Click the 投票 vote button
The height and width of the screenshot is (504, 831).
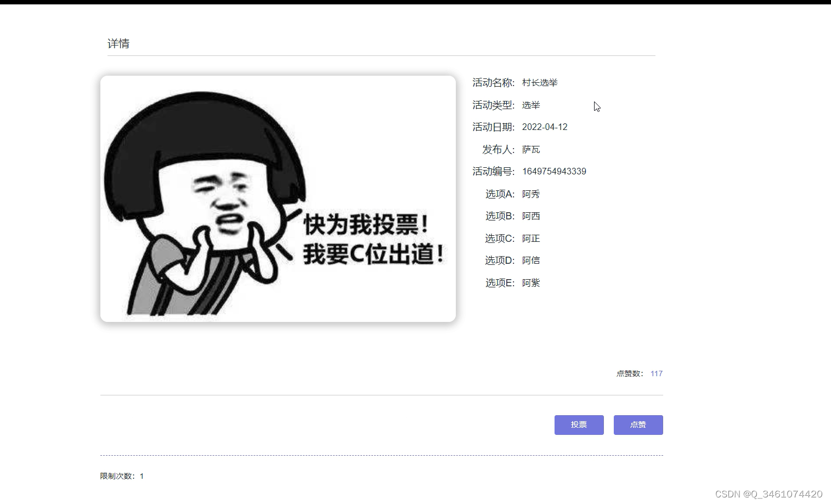click(x=579, y=425)
